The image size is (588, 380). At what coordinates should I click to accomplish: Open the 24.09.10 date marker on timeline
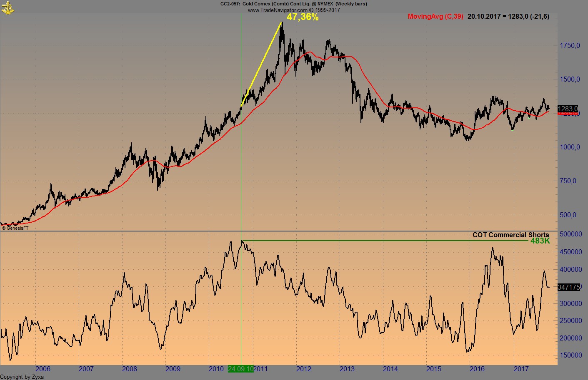pos(241,369)
